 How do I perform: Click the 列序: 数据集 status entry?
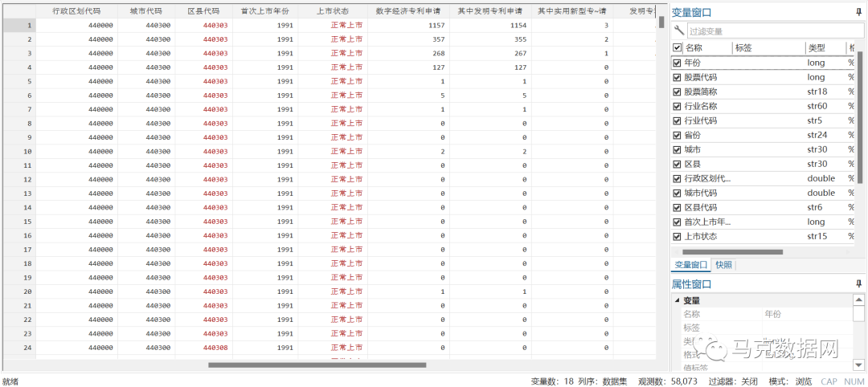pyautogui.click(x=602, y=381)
